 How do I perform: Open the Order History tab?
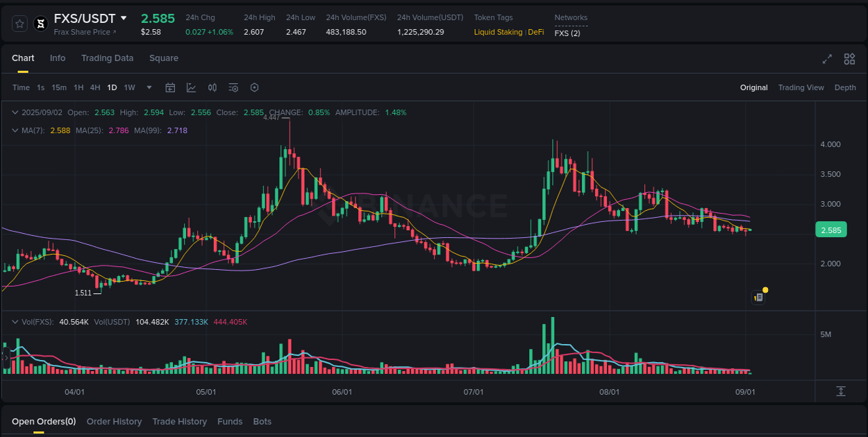coord(114,421)
